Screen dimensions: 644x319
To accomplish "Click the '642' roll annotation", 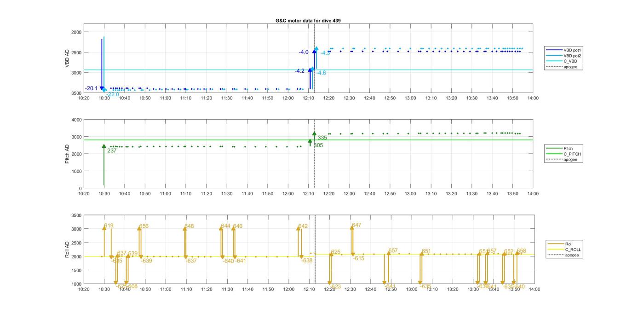I will tap(303, 226).
